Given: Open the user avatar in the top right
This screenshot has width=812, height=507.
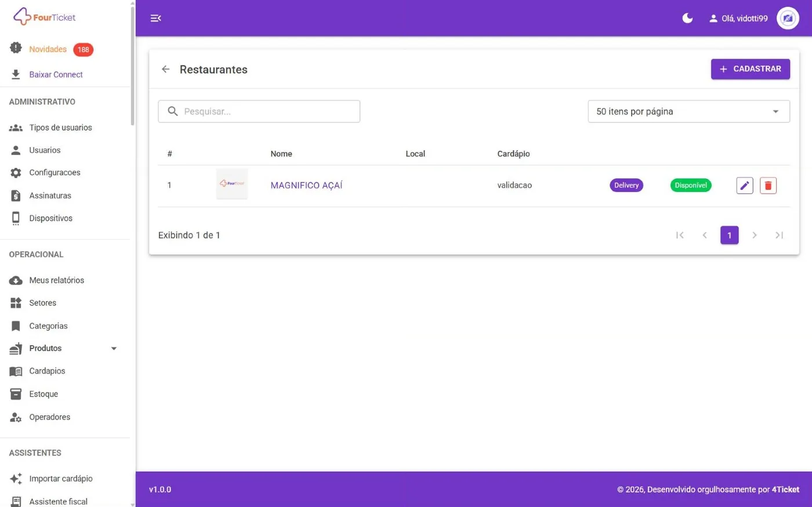Looking at the screenshot, I should point(788,18).
